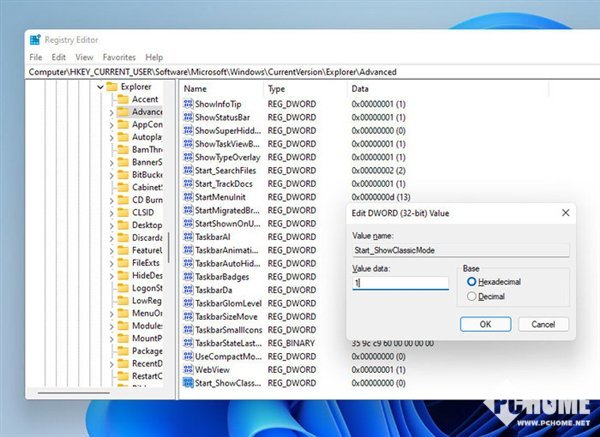Cancel the Edit DWORD dialog
This screenshot has width=600, height=437.
543,324
